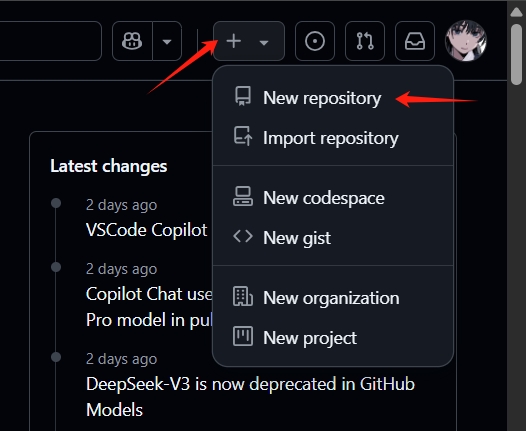
Task: Open the VSCode Copilot changelog link
Action: (x=147, y=230)
